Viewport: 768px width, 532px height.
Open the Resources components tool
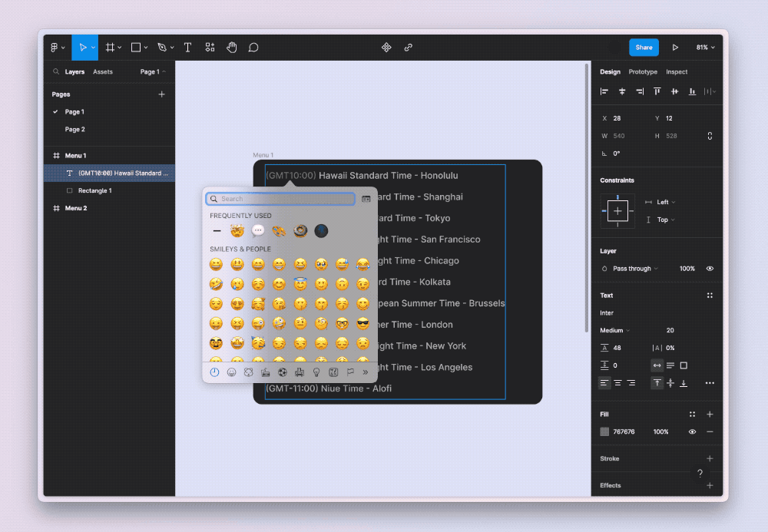(210, 48)
